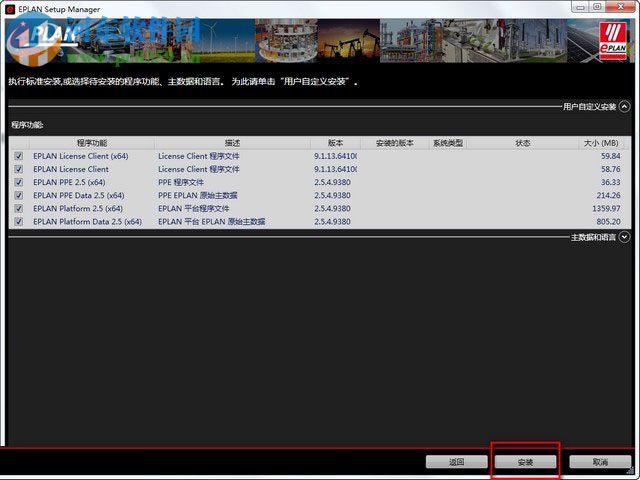Toggle EPLAN PPE Data 2.5 (x64) checkbox

tap(19, 195)
